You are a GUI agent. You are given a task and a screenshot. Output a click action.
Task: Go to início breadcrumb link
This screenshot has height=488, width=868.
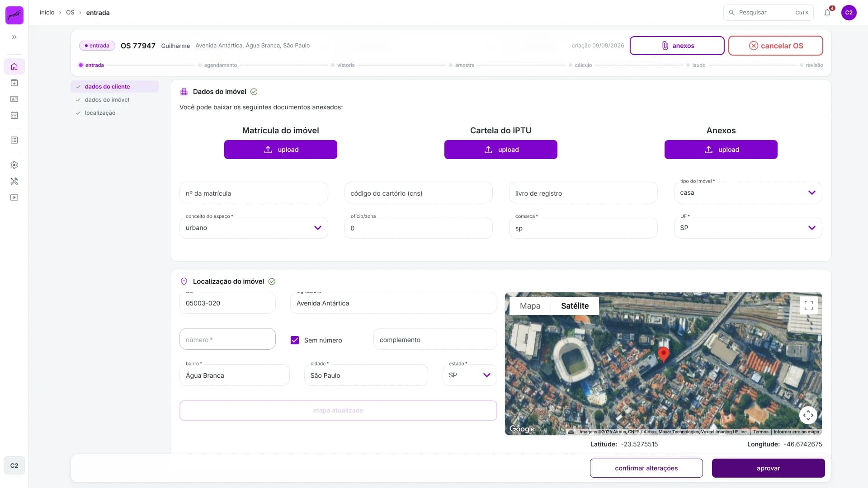(47, 13)
